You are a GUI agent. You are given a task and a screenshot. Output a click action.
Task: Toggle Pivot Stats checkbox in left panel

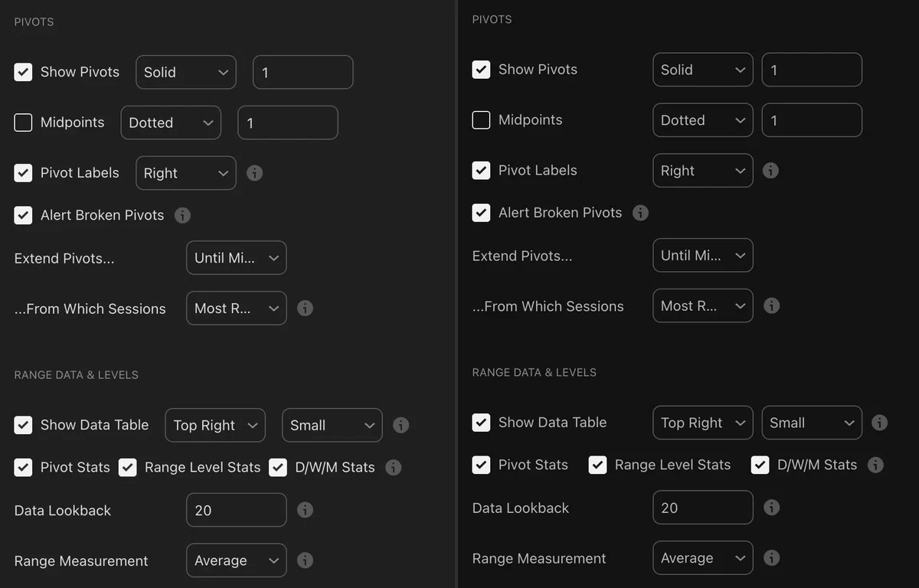click(x=23, y=467)
